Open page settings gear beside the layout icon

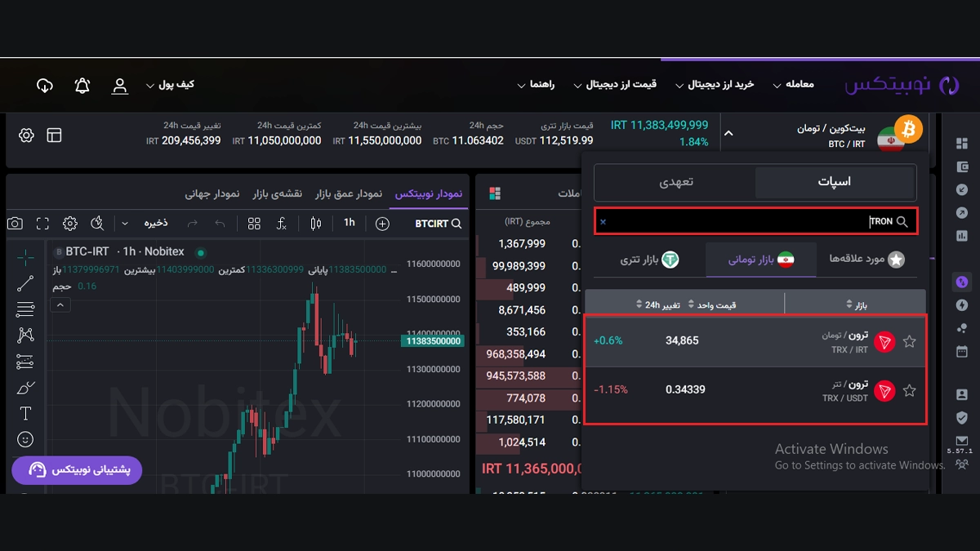point(26,136)
